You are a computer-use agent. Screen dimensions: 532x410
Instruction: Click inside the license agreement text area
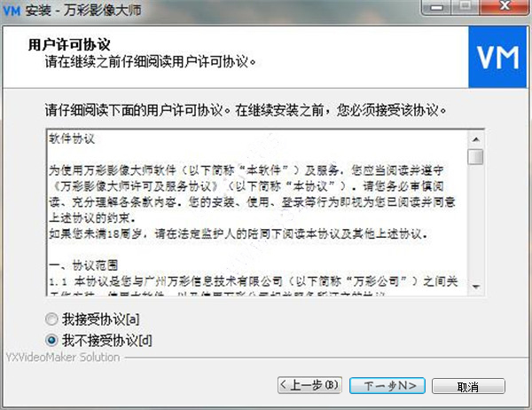click(x=257, y=213)
